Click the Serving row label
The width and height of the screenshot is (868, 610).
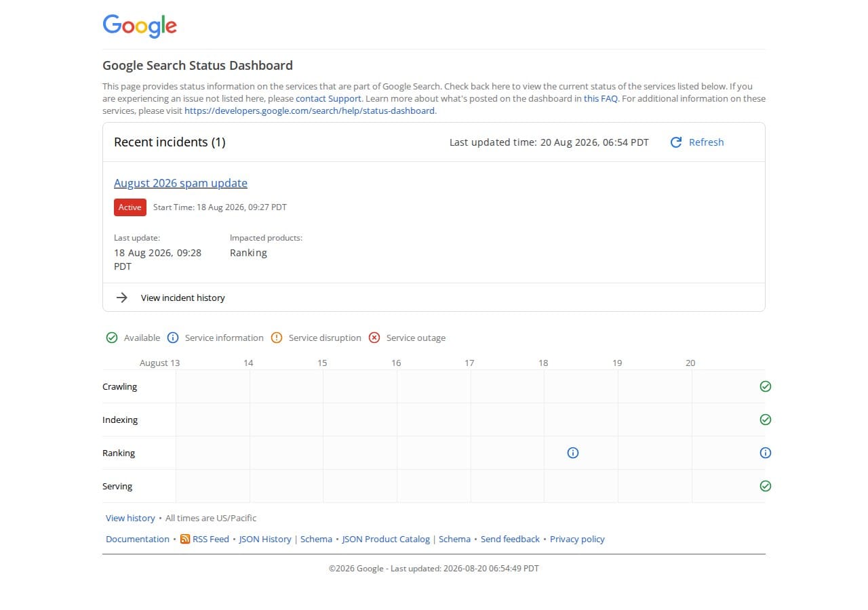[117, 486]
